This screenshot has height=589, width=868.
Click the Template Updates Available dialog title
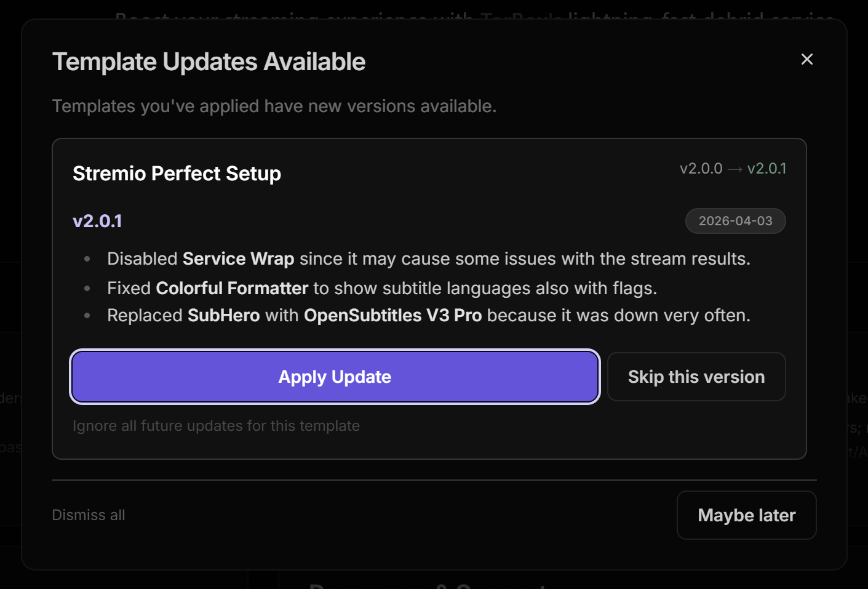[209, 61]
